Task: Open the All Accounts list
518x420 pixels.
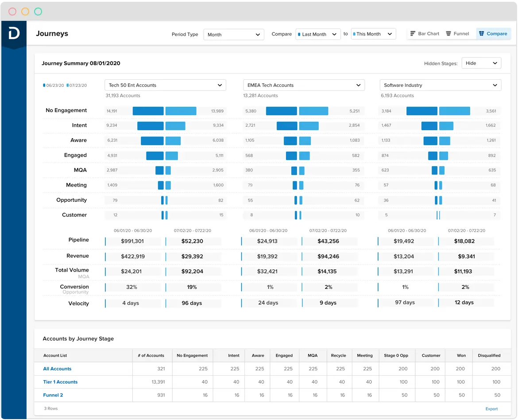Action: pos(57,368)
